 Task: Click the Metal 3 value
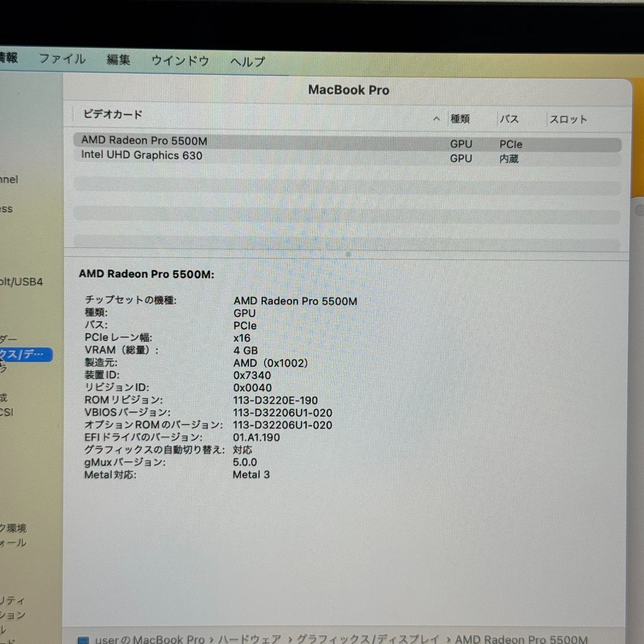pos(251,475)
